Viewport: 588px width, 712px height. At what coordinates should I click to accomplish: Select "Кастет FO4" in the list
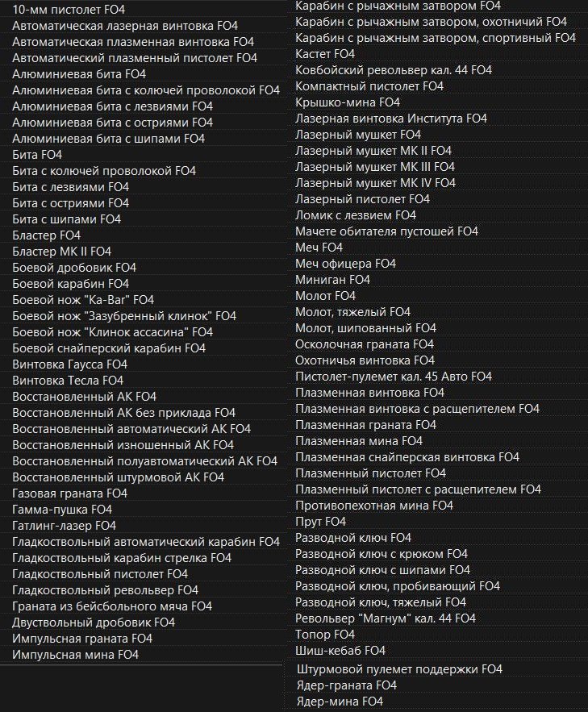tap(325, 54)
